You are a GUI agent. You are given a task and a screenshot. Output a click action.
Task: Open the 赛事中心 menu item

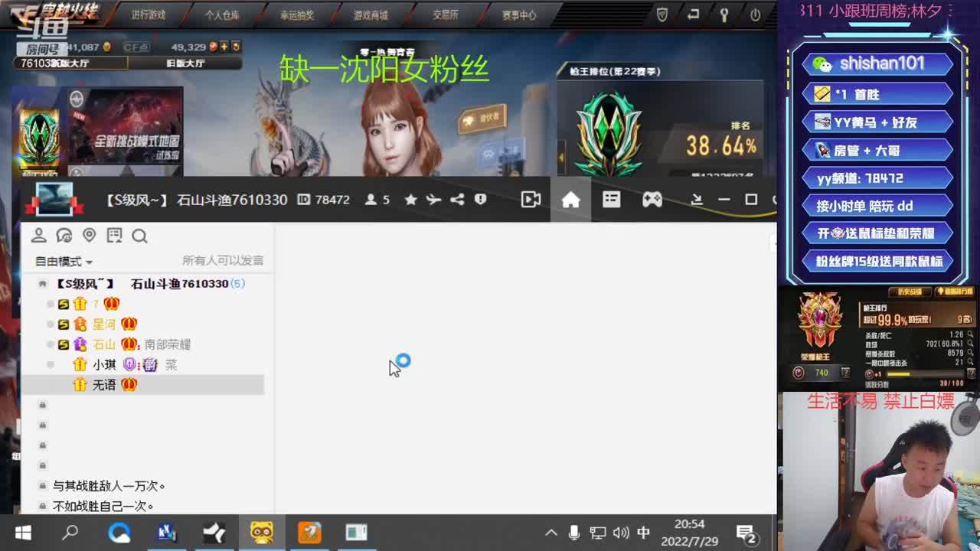519,15
